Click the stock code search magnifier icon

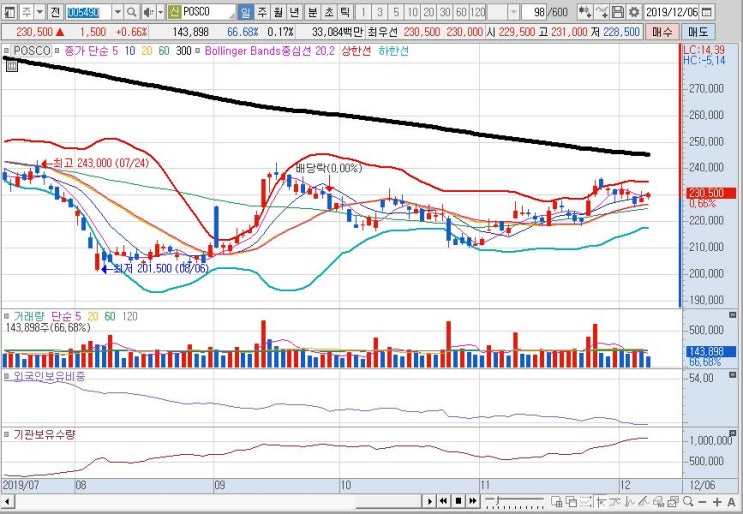pyautogui.click(x=132, y=11)
